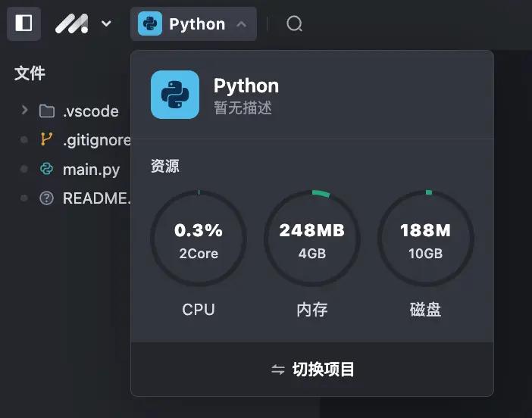Image resolution: width=532 pixels, height=418 pixels.
Task: Collapse the Python project selector chevron
Action: point(241,24)
